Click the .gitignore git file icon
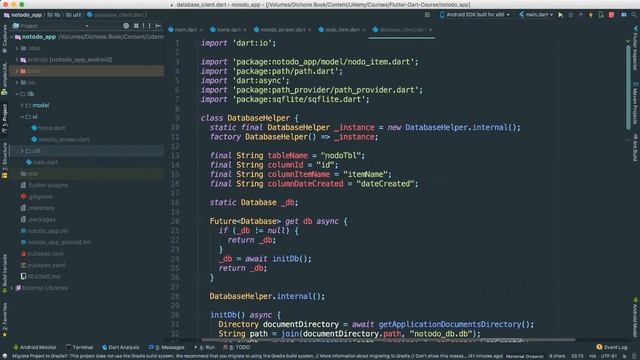 coord(23,196)
